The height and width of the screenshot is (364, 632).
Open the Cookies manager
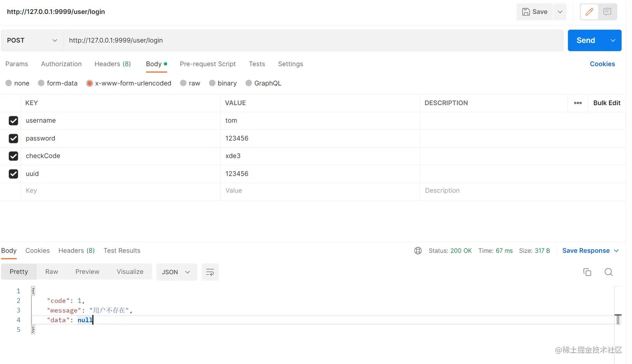(x=602, y=64)
